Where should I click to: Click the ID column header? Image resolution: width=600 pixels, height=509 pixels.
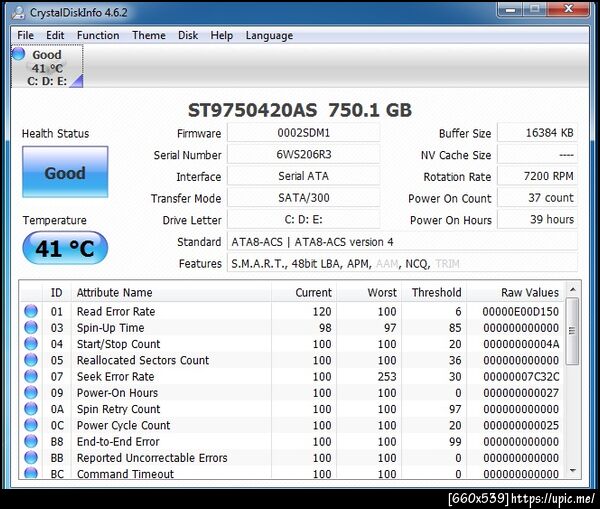57,292
